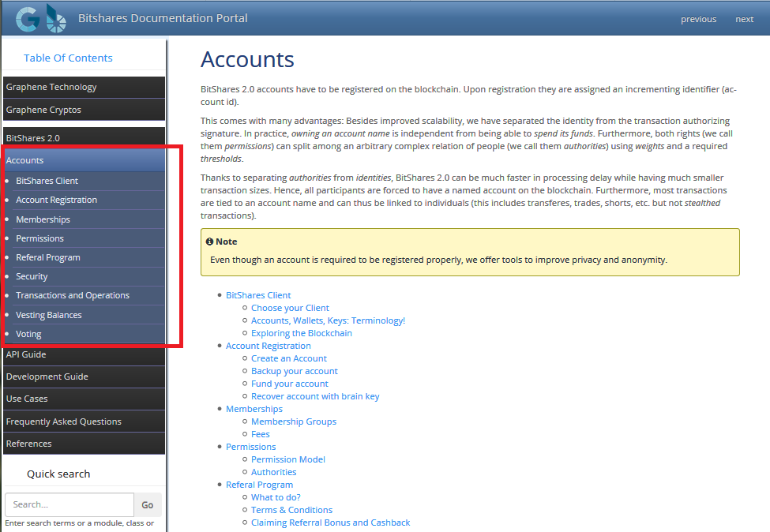Open Vesting Balances sidebar entry
770x532 pixels.
click(x=49, y=315)
